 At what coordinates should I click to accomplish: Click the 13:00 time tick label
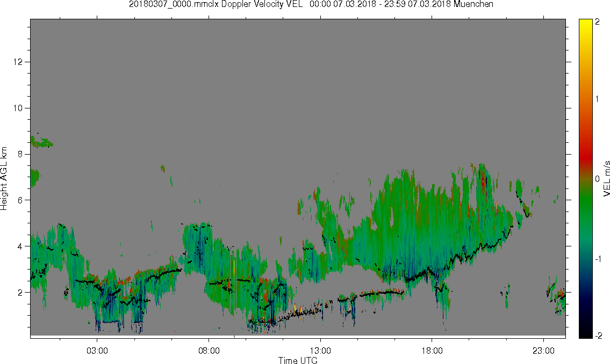(320, 351)
